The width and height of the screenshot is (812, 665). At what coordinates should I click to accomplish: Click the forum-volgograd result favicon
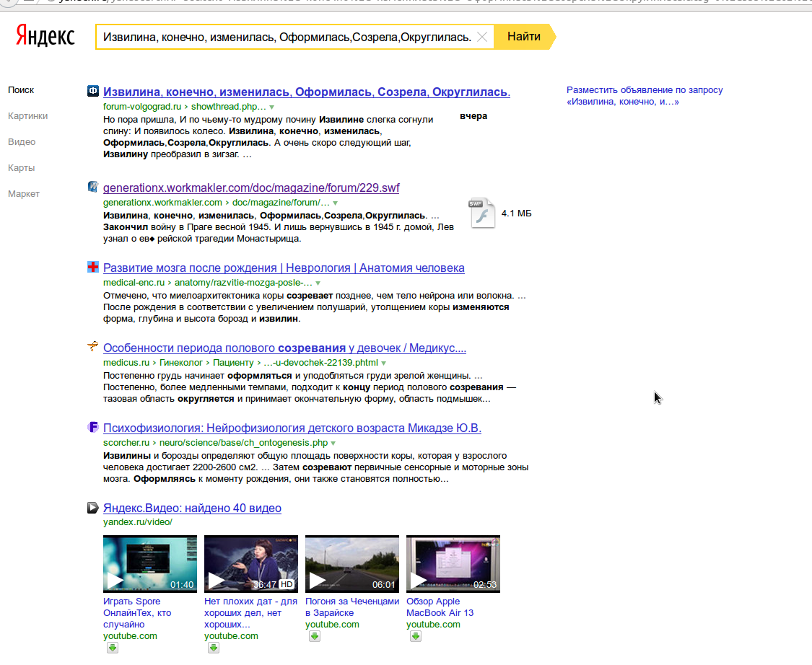point(92,91)
